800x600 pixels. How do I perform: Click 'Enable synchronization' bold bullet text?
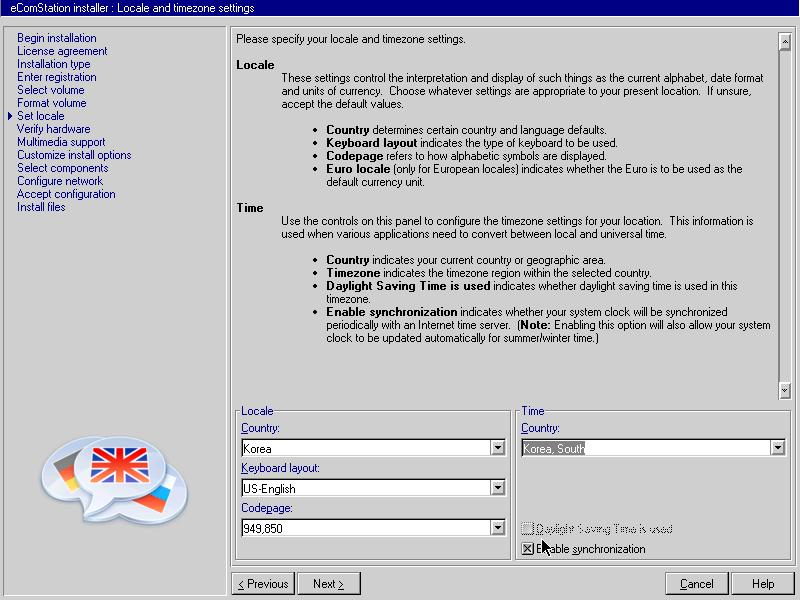pyautogui.click(x=392, y=312)
